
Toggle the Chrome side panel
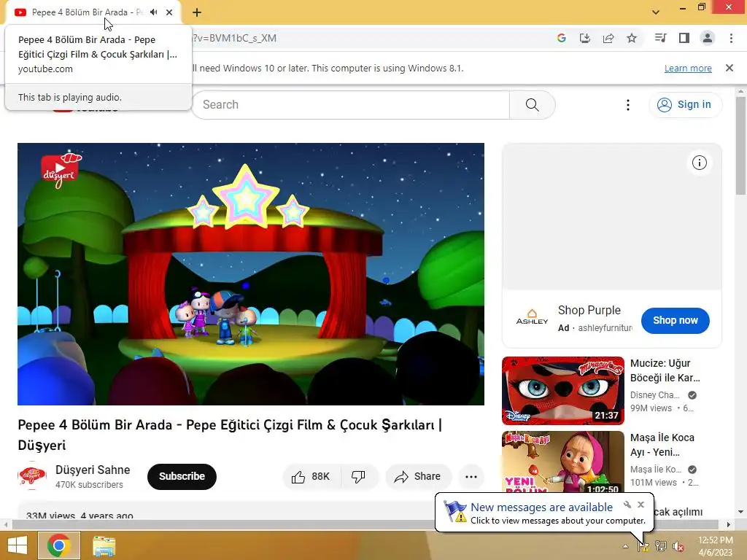(x=684, y=38)
